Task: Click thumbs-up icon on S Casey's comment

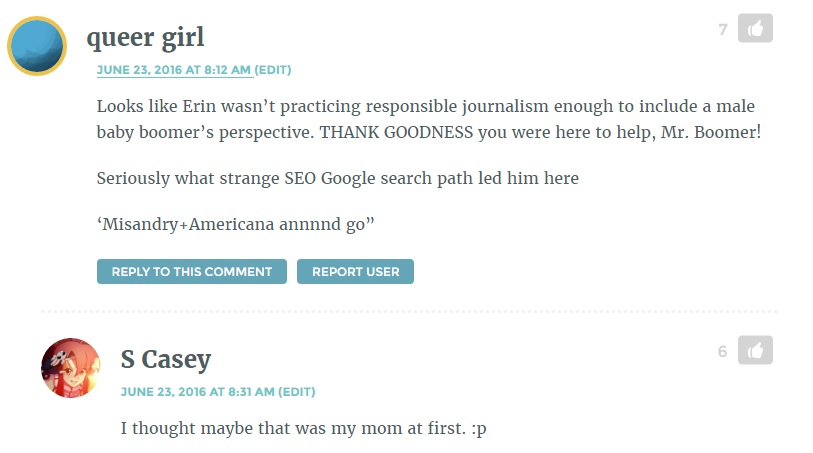Action: (x=755, y=350)
